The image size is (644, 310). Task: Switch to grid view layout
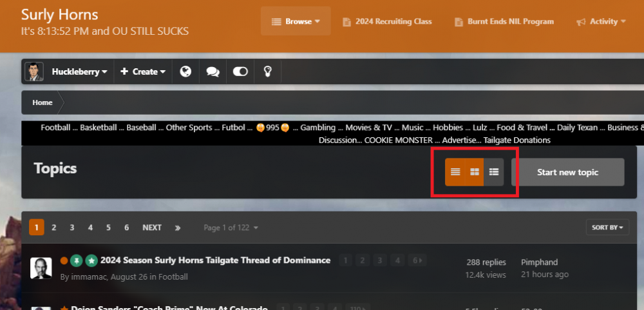point(475,172)
